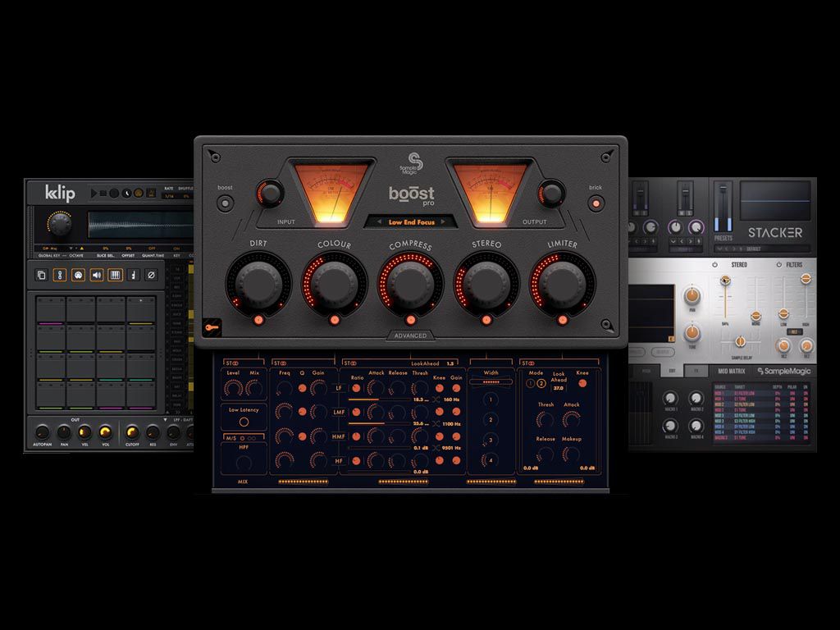Toggle the Compress section power LED

click(x=411, y=320)
